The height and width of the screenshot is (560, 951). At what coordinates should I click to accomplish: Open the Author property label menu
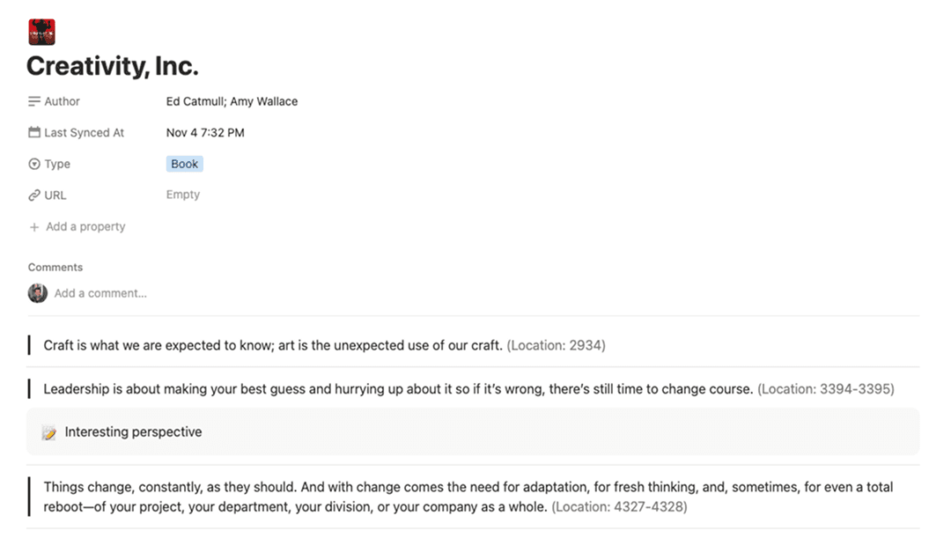62,101
